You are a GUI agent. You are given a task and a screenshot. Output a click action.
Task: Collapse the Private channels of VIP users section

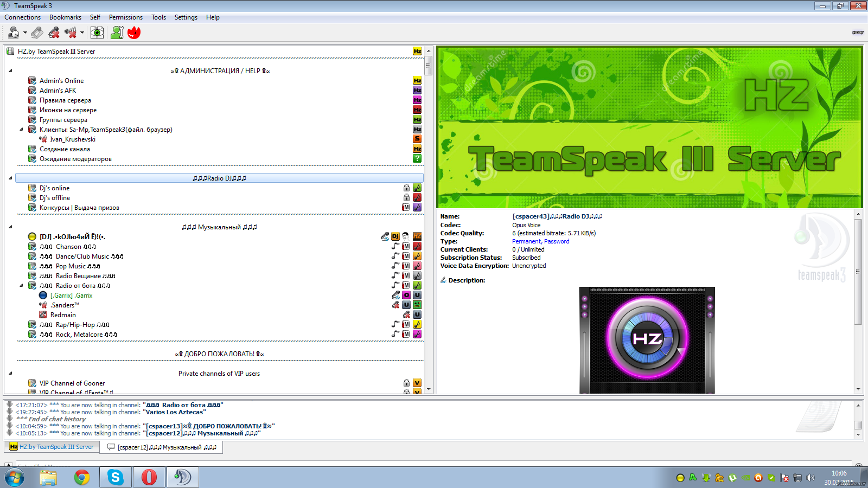tap(10, 374)
